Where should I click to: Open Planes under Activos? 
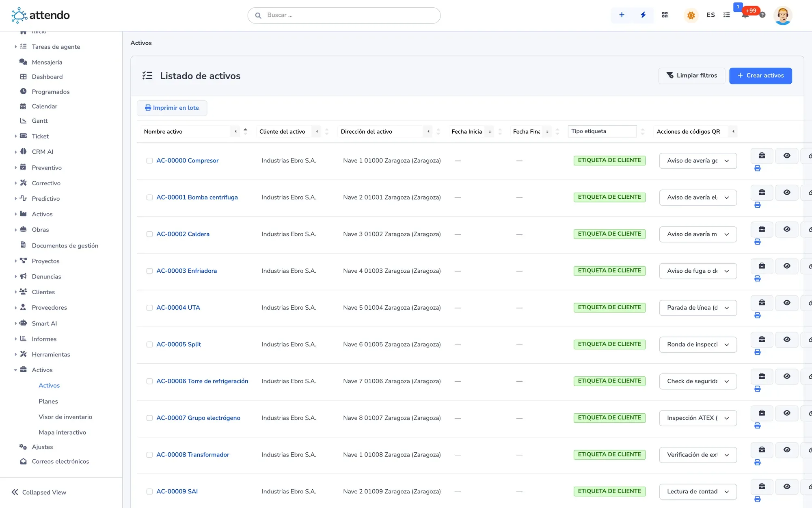click(x=48, y=402)
